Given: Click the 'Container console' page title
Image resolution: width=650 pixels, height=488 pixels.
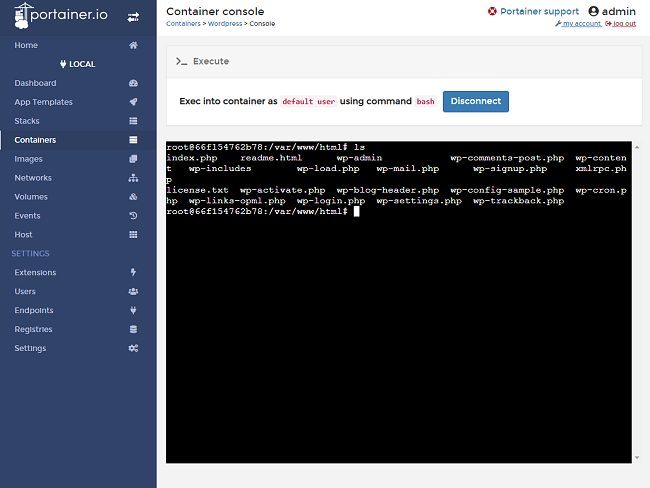Looking at the screenshot, I should point(215,11).
